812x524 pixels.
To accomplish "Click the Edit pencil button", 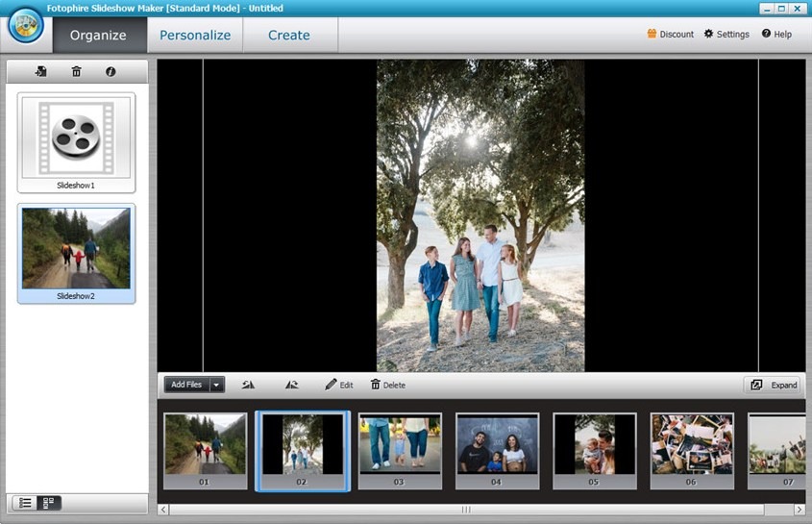I will [x=338, y=385].
